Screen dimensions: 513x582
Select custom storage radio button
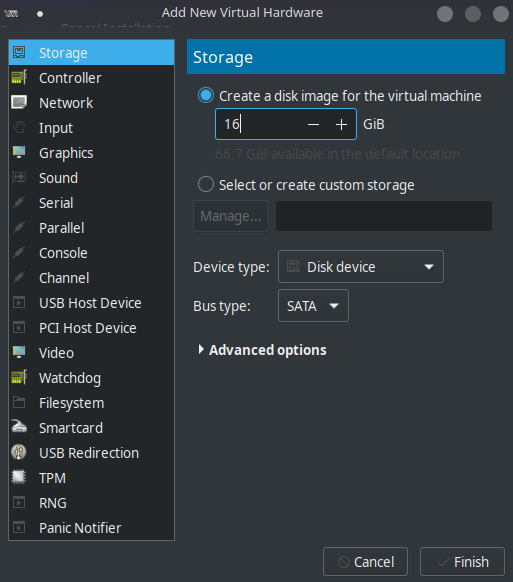click(206, 184)
